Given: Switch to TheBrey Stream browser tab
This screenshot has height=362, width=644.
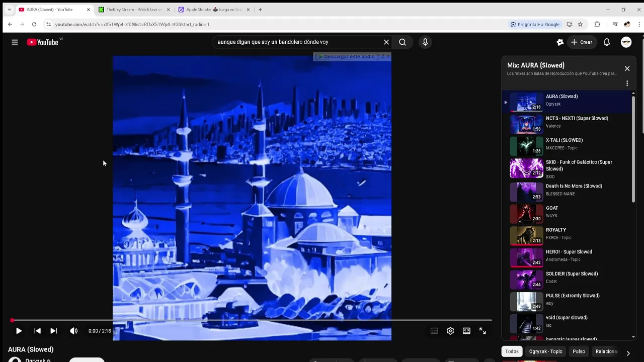Looking at the screenshot, I should 135,10.
